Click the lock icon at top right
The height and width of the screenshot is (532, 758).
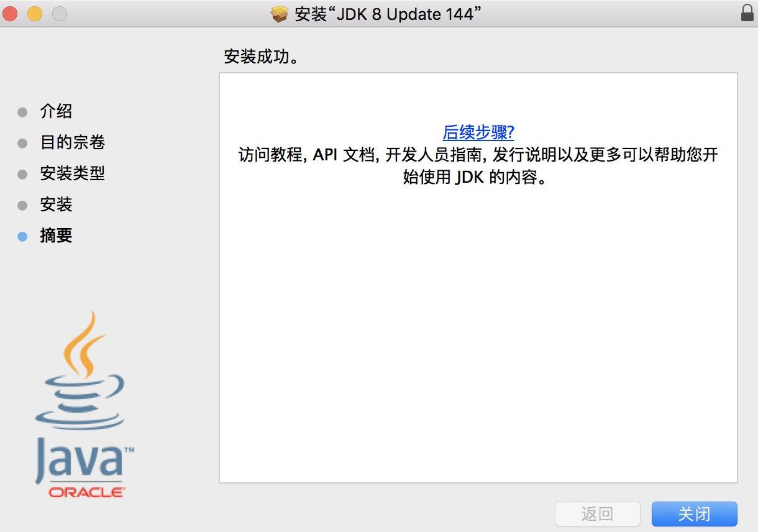tap(746, 13)
